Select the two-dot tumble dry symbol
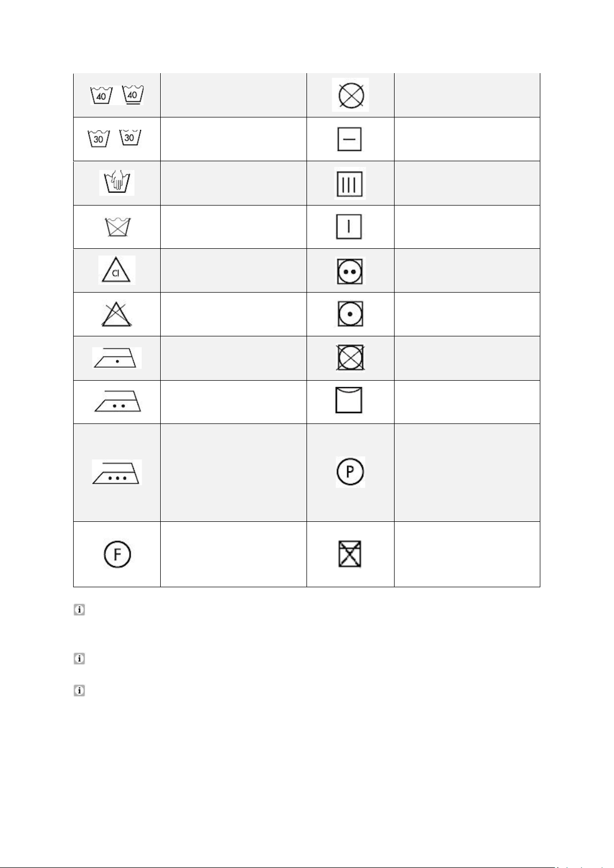614x868 pixels. [x=350, y=271]
